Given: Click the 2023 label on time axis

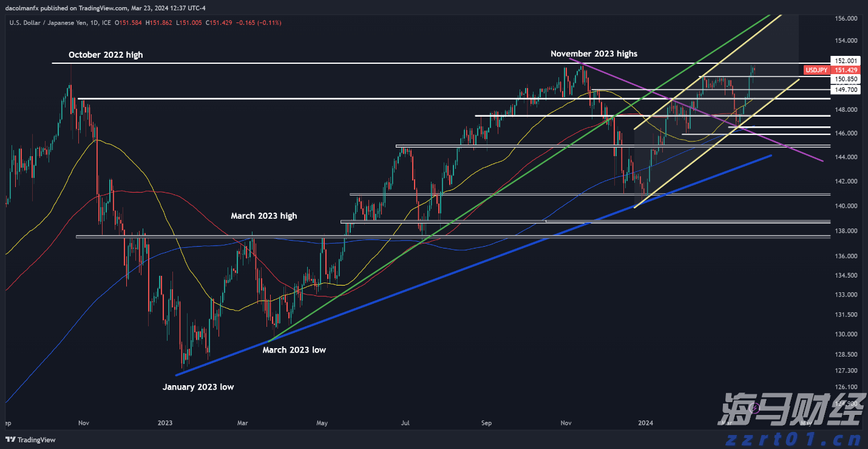Looking at the screenshot, I should [165, 422].
